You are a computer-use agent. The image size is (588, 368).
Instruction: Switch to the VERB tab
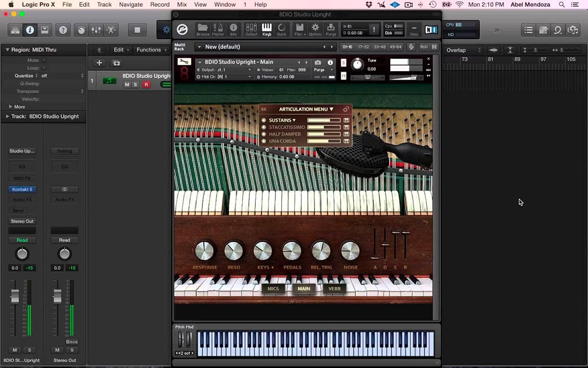[335, 289]
